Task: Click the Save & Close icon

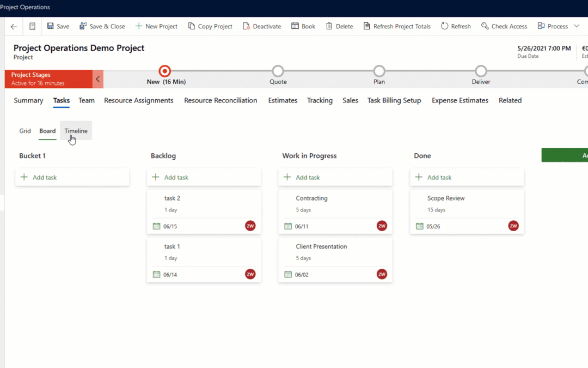Action: [x=83, y=26]
